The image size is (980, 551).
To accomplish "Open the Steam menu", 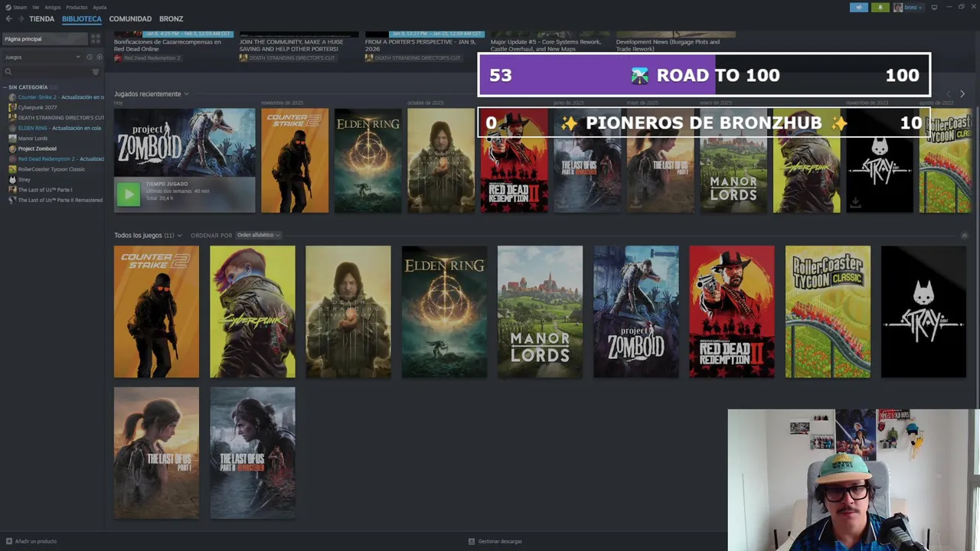I will (20, 7).
